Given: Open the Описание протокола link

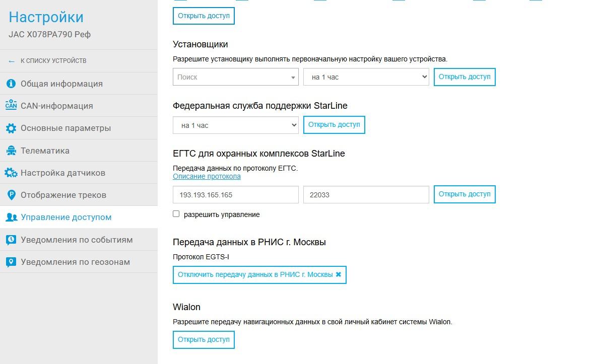Looking at the screenshot, I should (207, 177).
